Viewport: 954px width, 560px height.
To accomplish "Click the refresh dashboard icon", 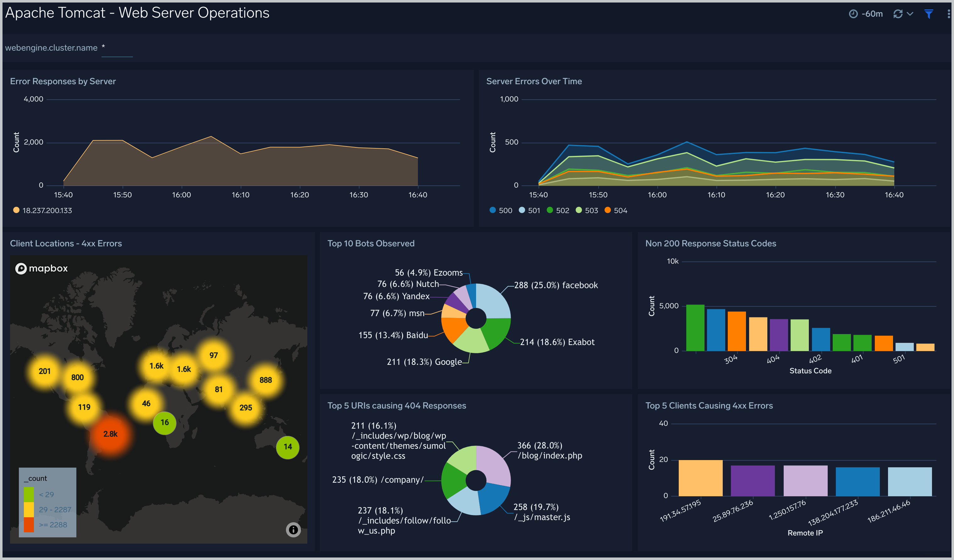I will pos(897,14).
